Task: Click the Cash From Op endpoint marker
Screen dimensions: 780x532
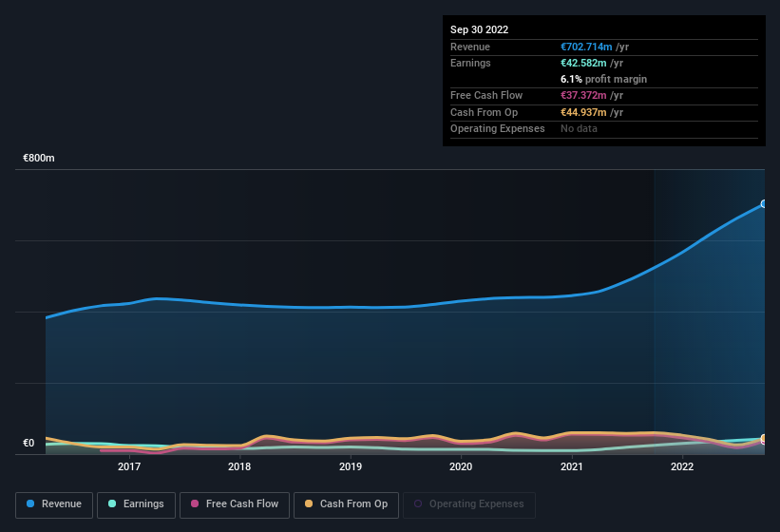Action: 764,438
